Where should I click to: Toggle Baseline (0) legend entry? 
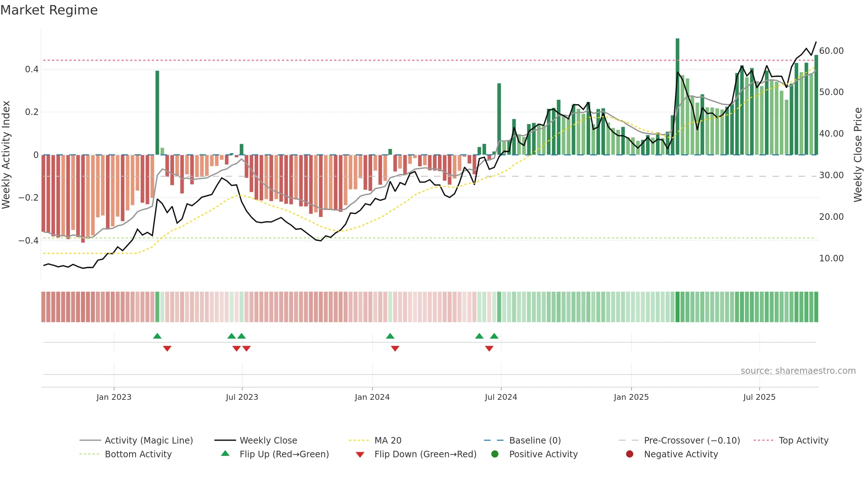[x=522, y=440]
